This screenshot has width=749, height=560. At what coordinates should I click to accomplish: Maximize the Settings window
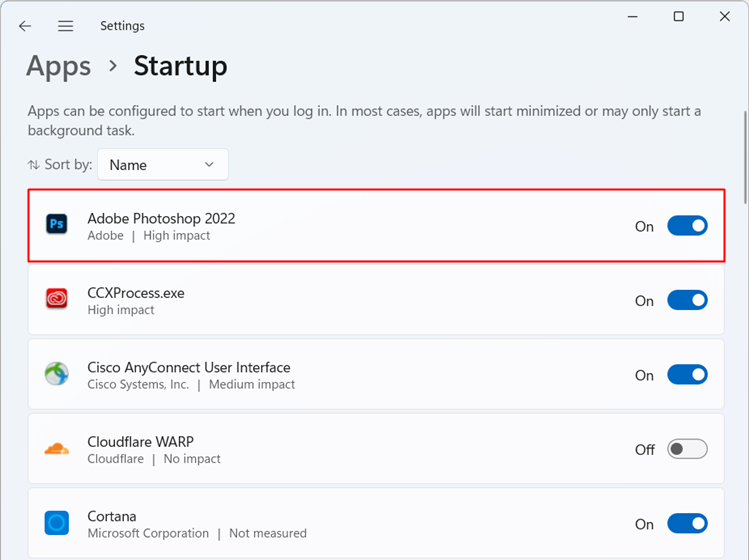point(679,17)
